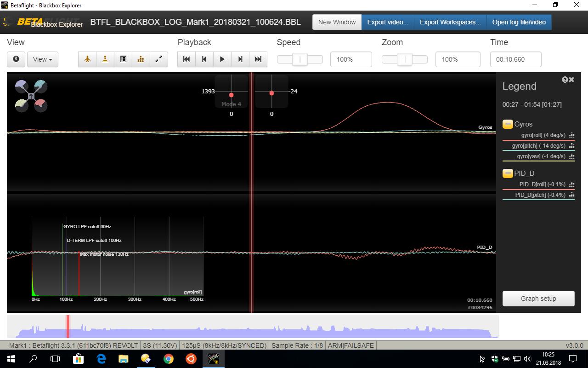588x368 pixels.
Task: Adjust the playback Speed slider
Action: click(x=300, y=59)
